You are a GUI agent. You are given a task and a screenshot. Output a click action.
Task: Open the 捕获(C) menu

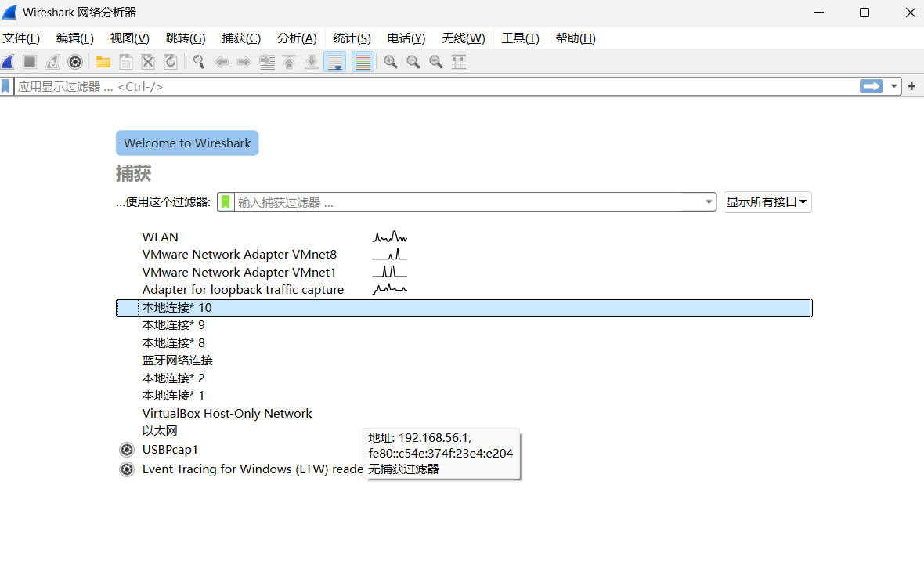click(x=241, y=38)
